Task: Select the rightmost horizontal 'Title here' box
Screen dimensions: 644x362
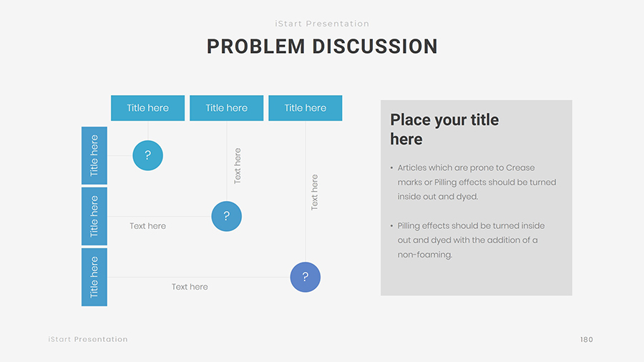Action: 305,108
